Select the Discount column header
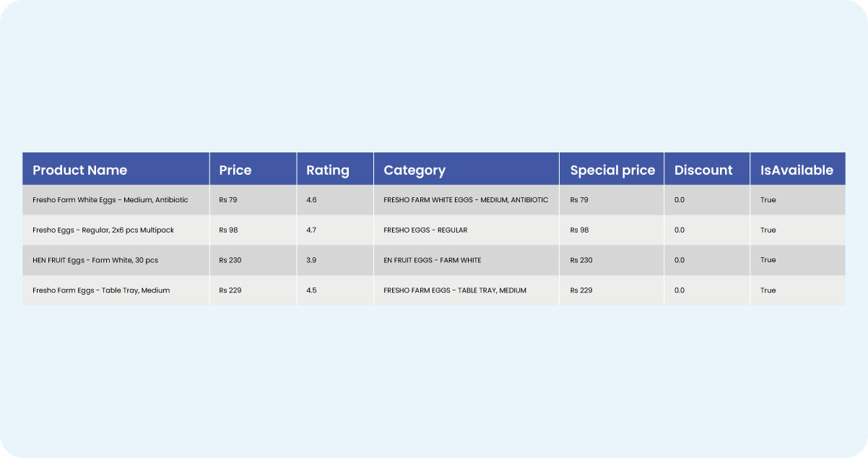This screenshot has height=458, width=868. point(703,170)
